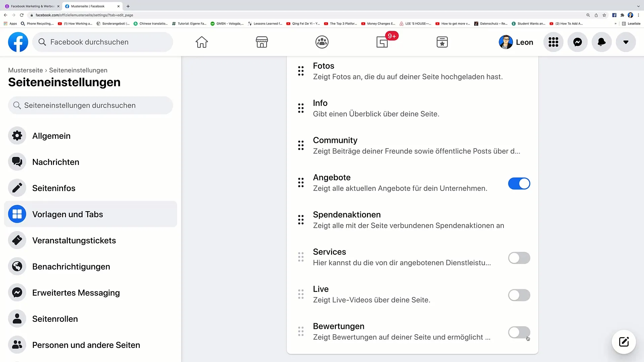Open Seitenrollen settings section
Image resolution: width=644 pixels, height=362 pixels.
click(91, 319)
